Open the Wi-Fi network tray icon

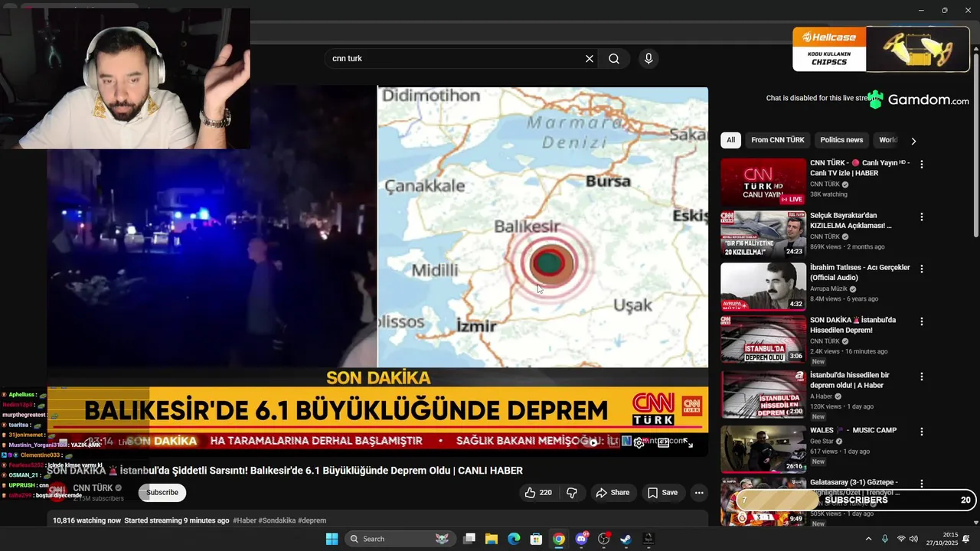[x=901, y=539]
